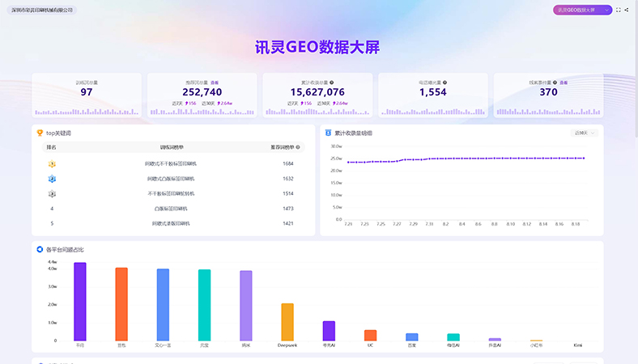Click keyword count 1421 in table
638x364 pixels.
click(288, 223)
